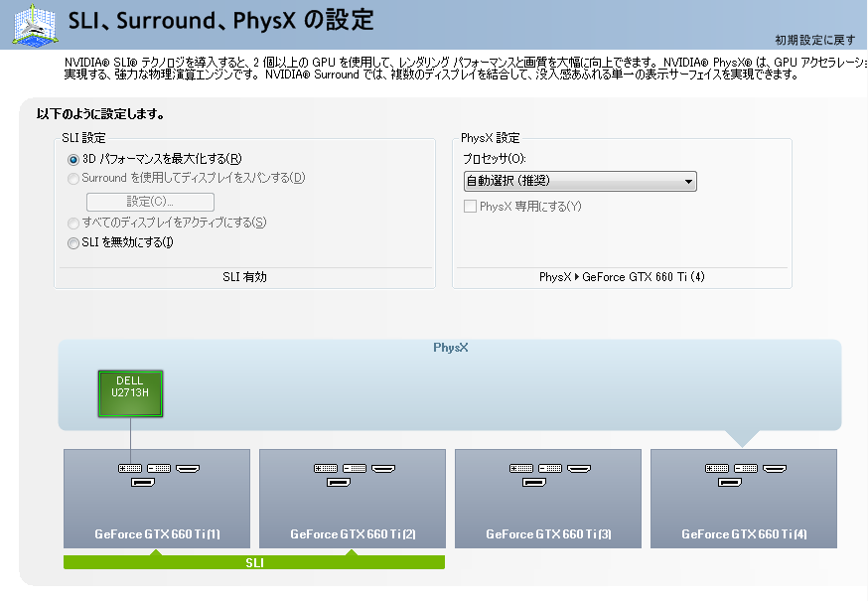This screenshot has width=868, height=601.
Task: Click DVI-I port on GeForce GTX 660 Ti (4)
Action: point(717,469)
